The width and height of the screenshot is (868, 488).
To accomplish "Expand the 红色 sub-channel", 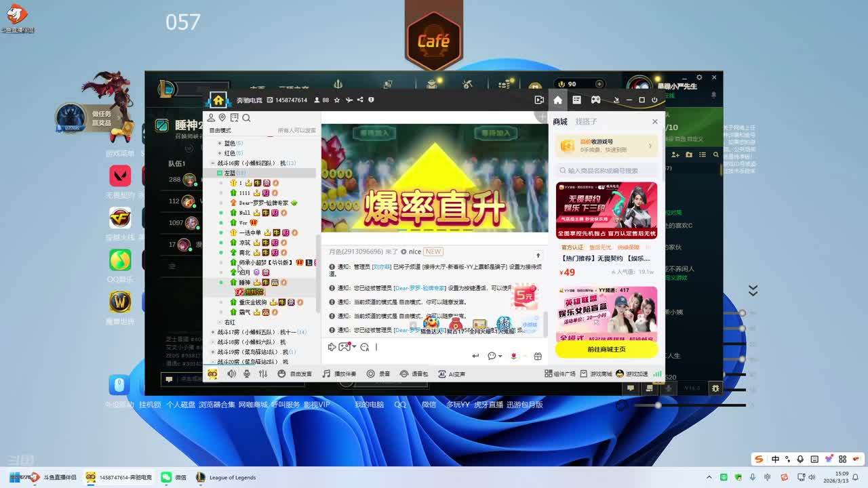I will click(x=219, y=153).
